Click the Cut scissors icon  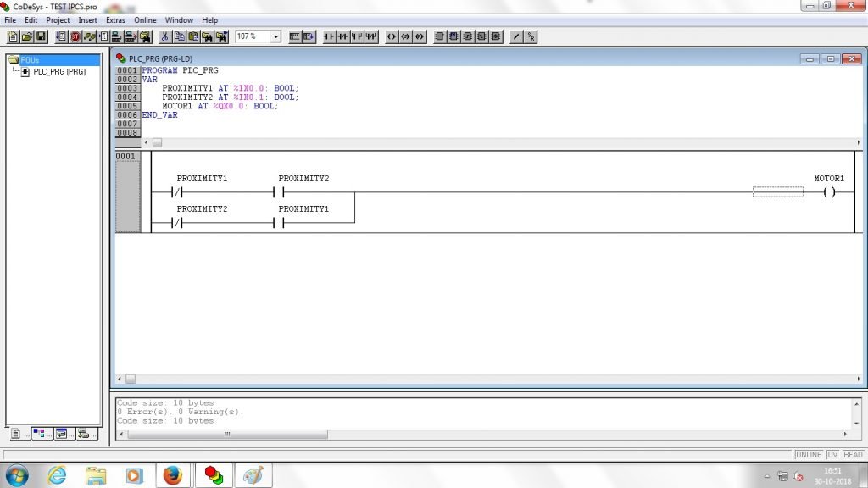(165, 36)
